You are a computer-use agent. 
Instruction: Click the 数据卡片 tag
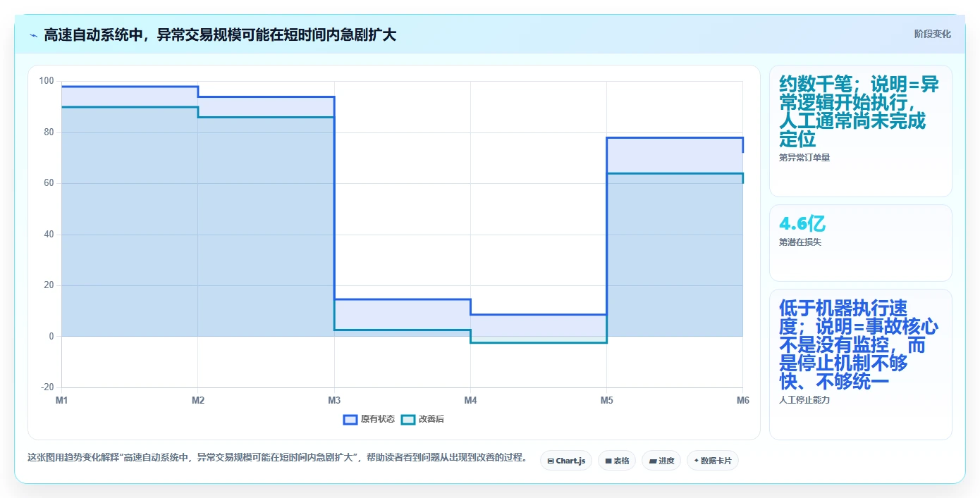click(x=713, y=461)
